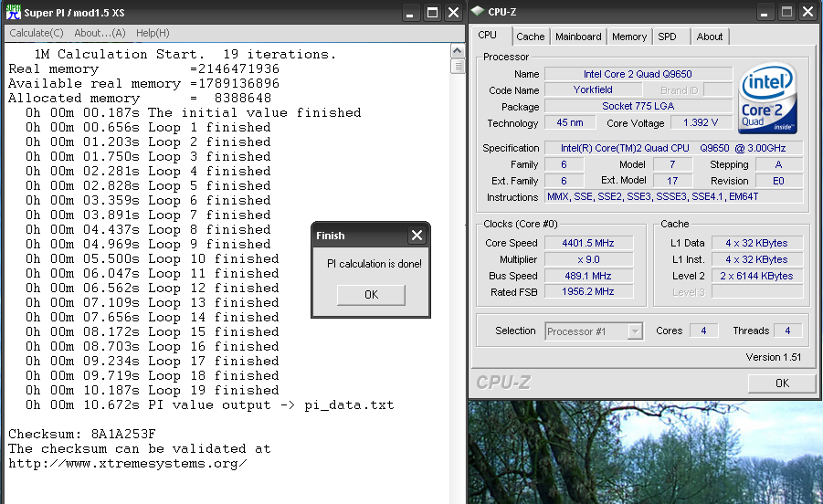Switch to the Cache tab

pyautogui.click(x=530, y=37)
